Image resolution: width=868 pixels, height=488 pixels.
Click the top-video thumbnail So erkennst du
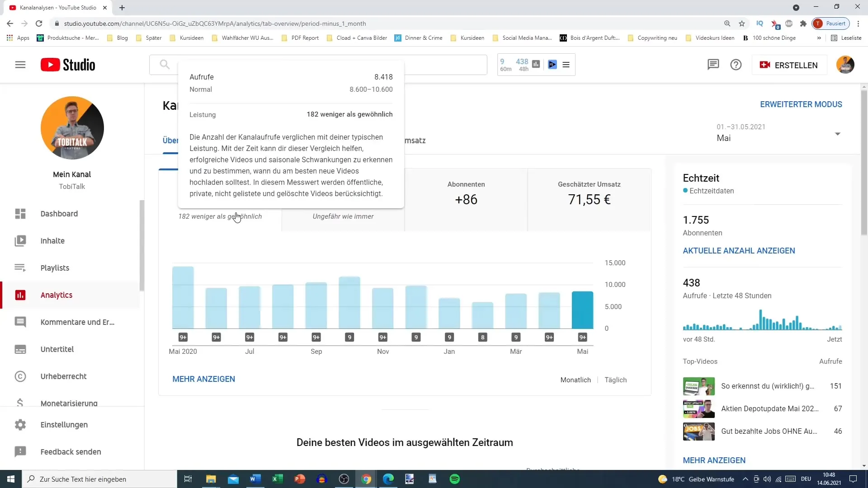pyautogui.click(x=699, y=386)
